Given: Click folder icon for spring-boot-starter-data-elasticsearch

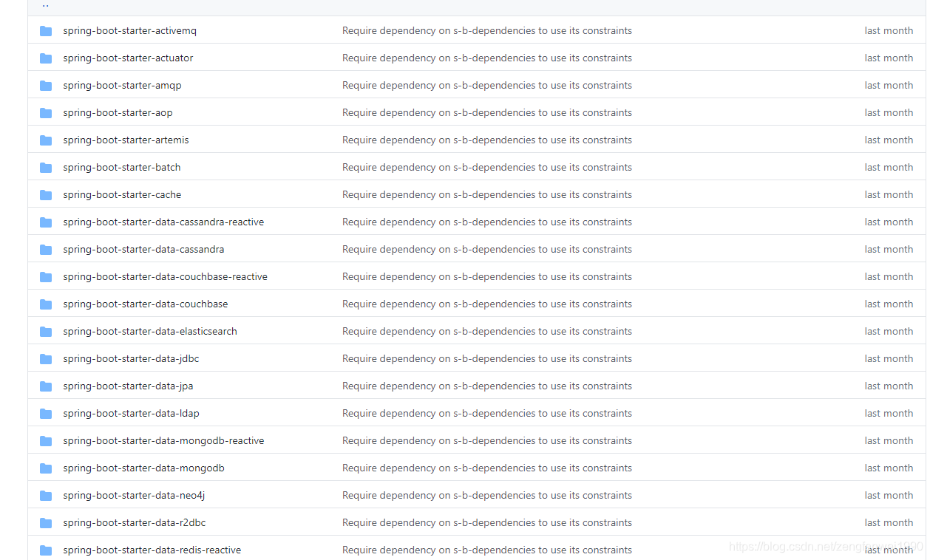Looking at the screenshot, I should pos(46,332).
